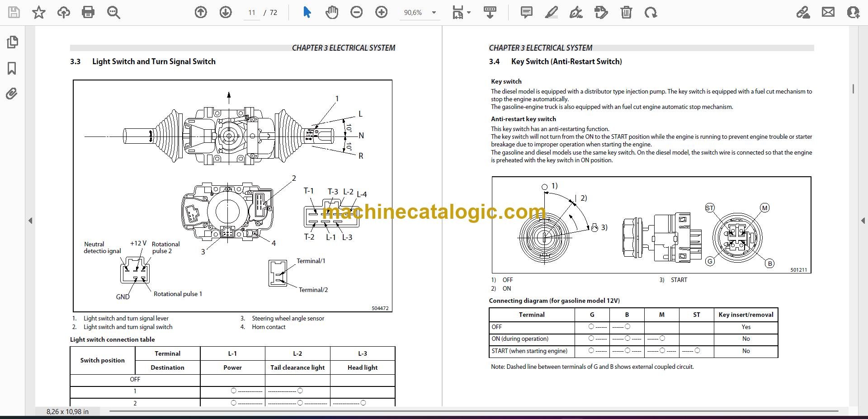Screen dimensions: 868x419
Task: Click the 'Neutral detectio ignal' diagram label
Action: [102, 247]
